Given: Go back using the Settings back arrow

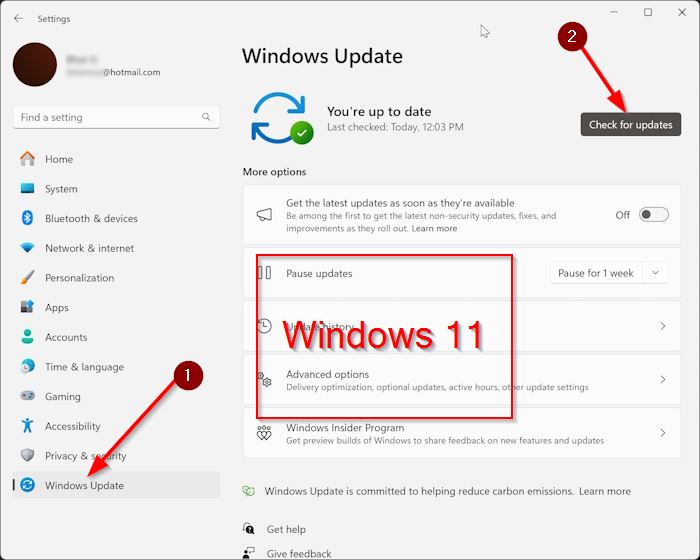Looking at the screenshot, I should [18, 18].
